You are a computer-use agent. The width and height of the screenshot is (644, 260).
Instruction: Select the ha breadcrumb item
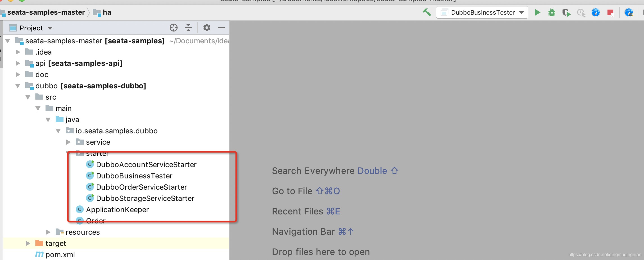tap(107, 12)
